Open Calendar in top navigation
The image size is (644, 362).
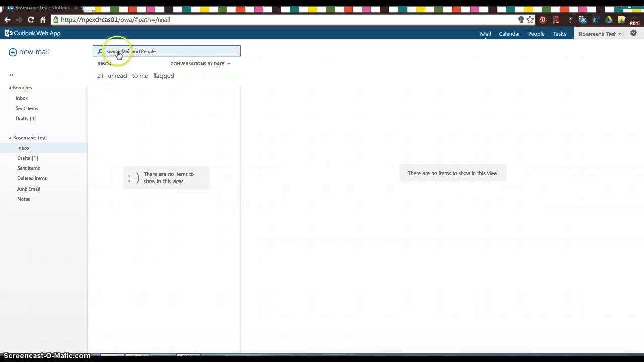pyautogui.click(x=509, y=34)
